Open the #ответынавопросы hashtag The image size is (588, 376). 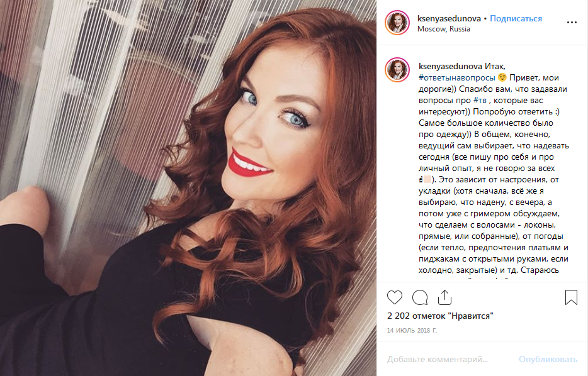457,77
